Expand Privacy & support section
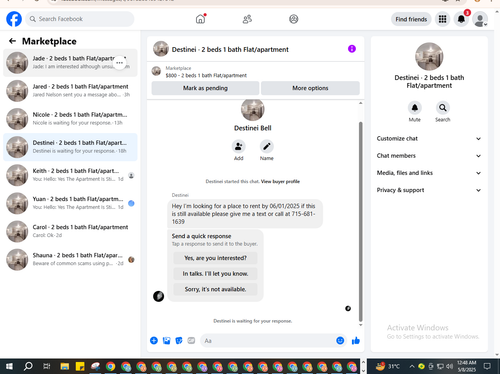500x374 pixels. point(429,190)
